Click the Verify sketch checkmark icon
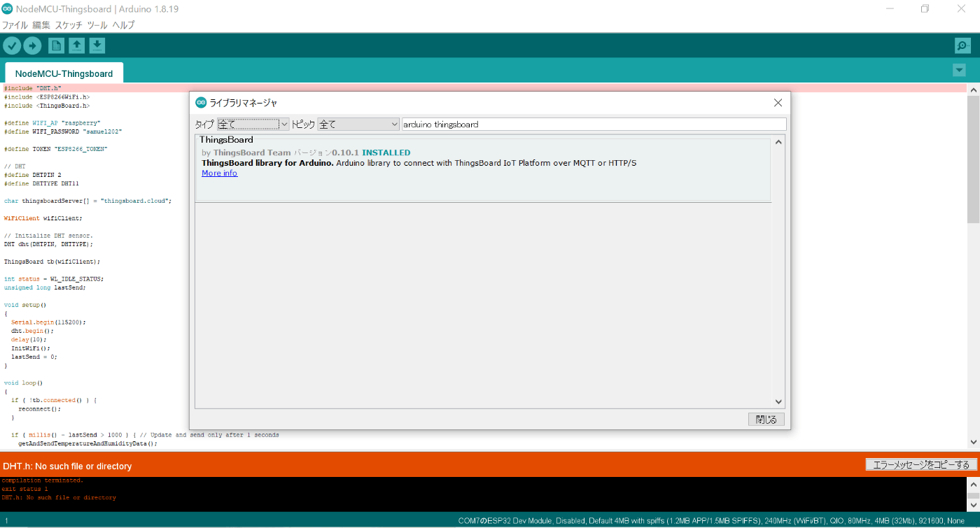Screen dimensions: 980x528 [x=12, y=45]
